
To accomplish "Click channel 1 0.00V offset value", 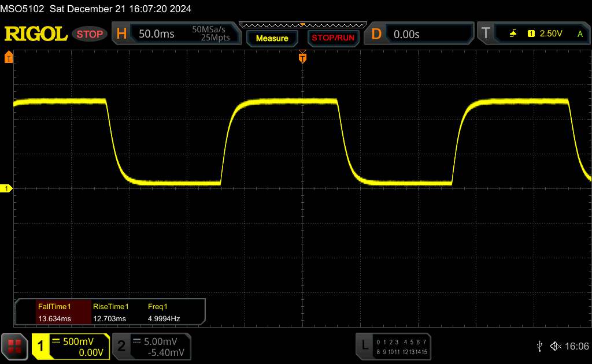I will tap(91, 352).
